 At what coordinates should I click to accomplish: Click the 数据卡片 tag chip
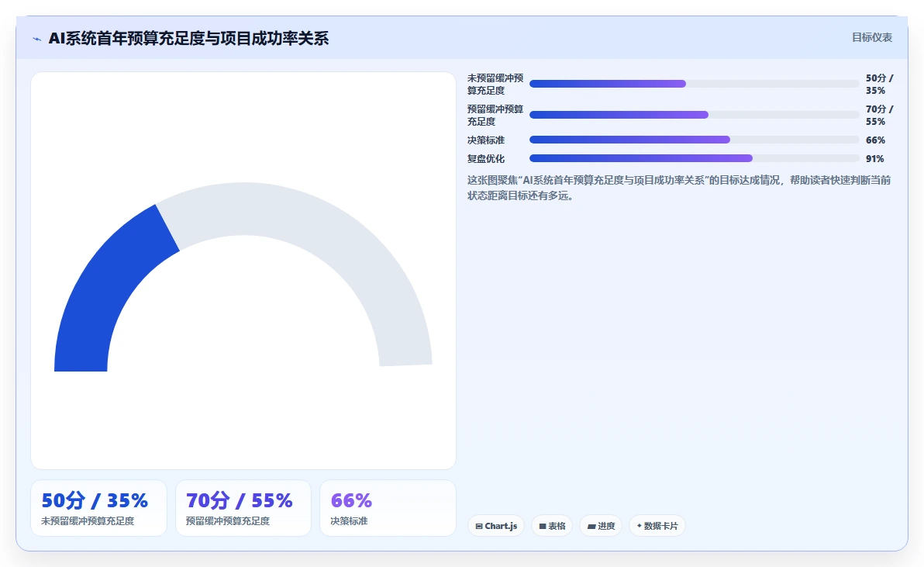tap(657, 526)
